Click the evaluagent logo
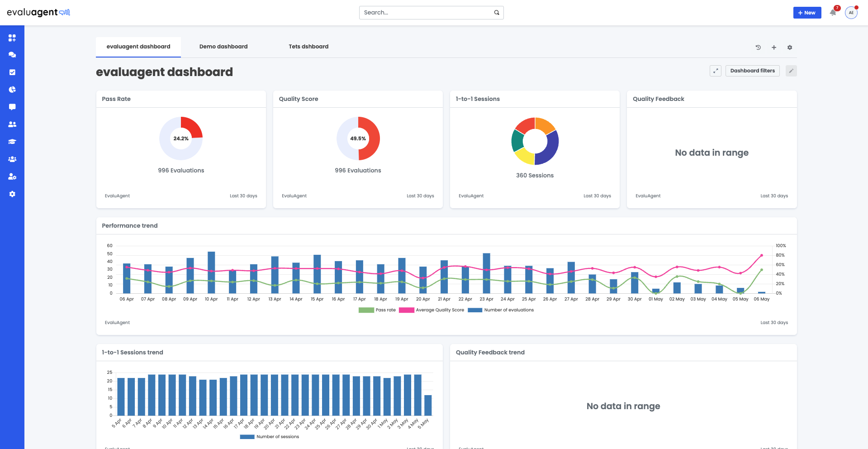The image size is (868, 449). click(x=38, y=12)
